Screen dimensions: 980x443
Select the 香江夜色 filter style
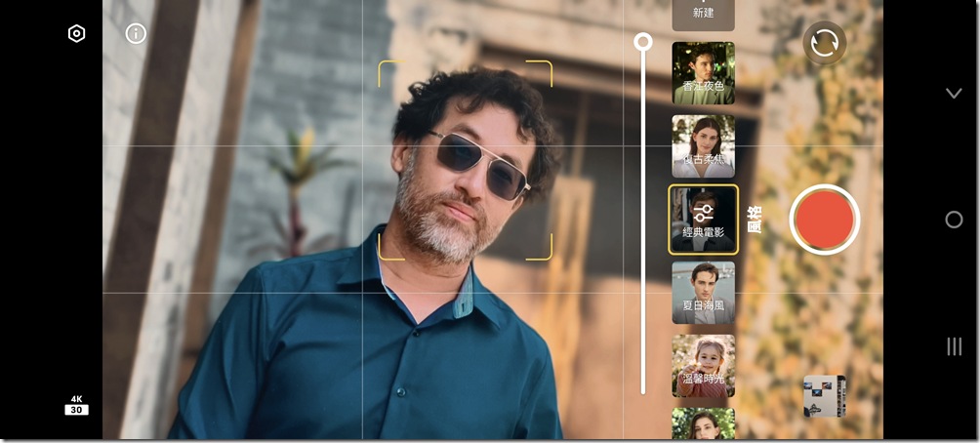click(703, 73)
